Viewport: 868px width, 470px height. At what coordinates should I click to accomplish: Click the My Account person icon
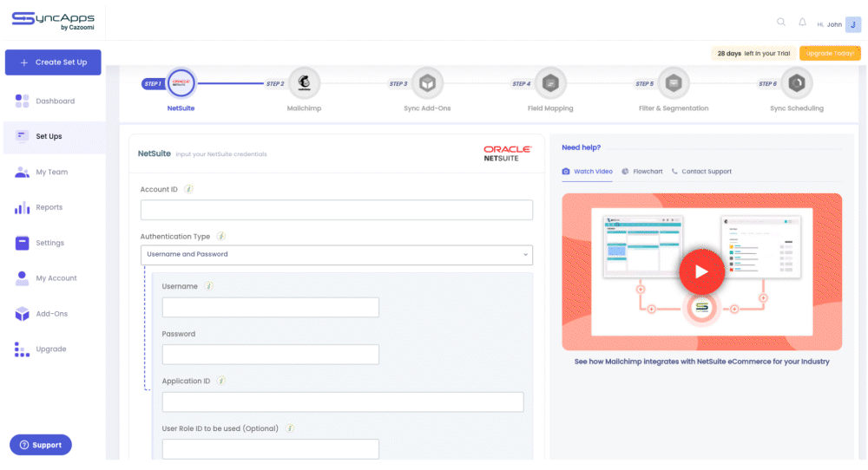tap(23, 278)
